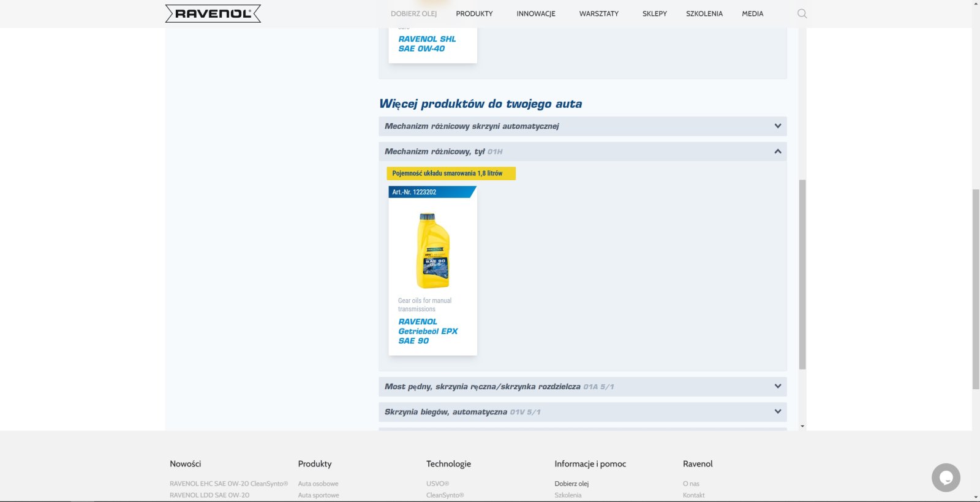Expand Most pędny, skrzynia ręczna section

click(x=582, y=387)
